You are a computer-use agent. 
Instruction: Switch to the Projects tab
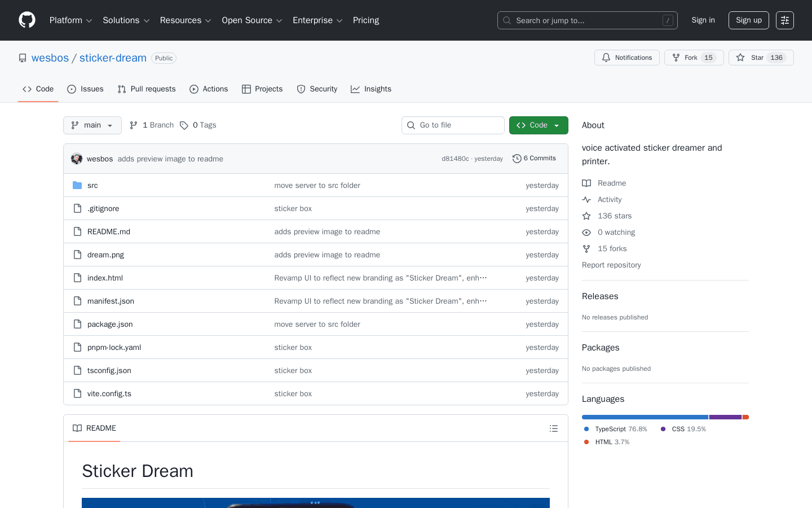262,89
